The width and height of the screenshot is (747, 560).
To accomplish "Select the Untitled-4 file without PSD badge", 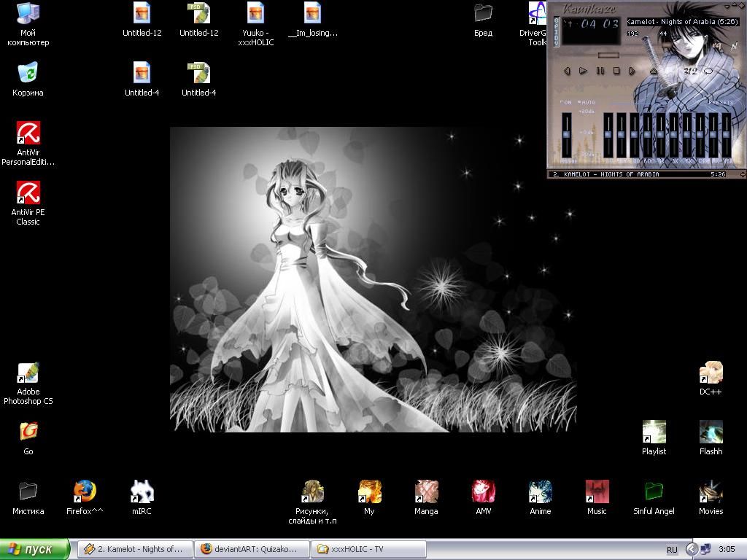I will 142,79.
